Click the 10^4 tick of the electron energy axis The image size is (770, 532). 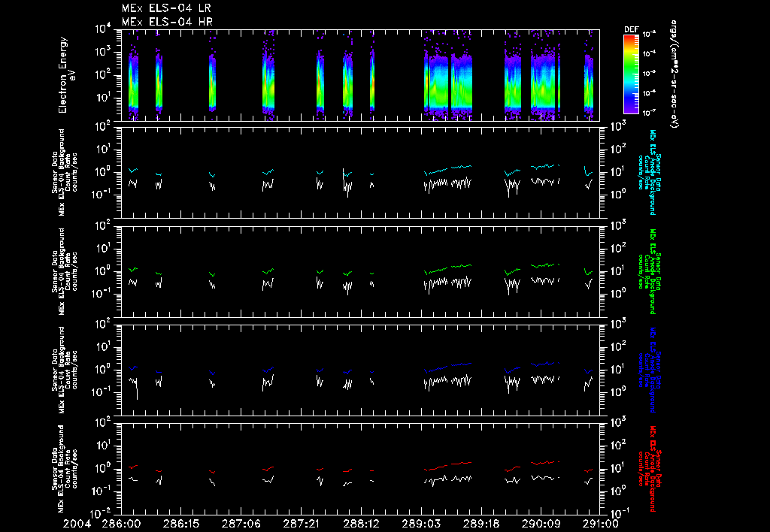102,29
